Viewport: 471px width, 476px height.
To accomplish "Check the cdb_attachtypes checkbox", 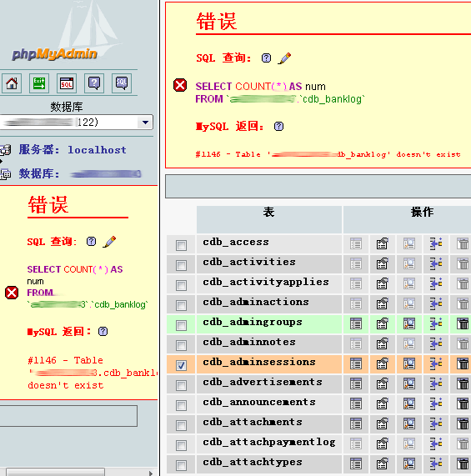I will click(181, 465).
